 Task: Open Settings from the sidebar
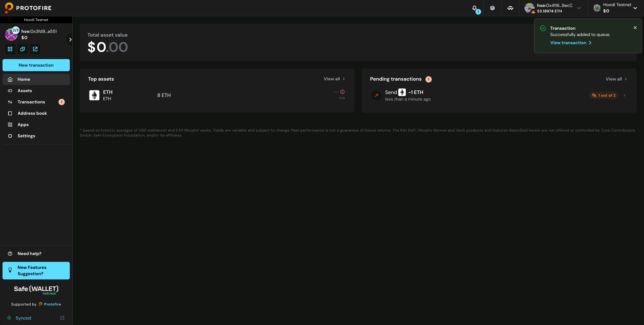tap(26, 136)
